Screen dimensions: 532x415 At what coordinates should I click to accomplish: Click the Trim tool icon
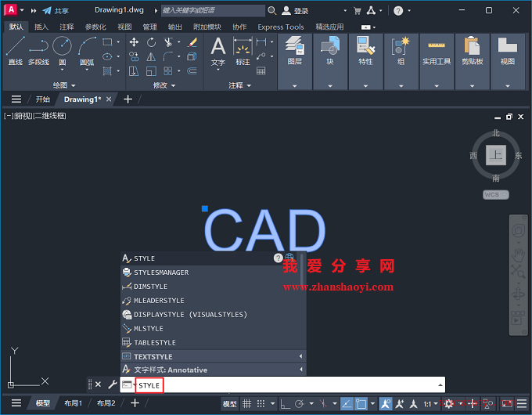168,42
